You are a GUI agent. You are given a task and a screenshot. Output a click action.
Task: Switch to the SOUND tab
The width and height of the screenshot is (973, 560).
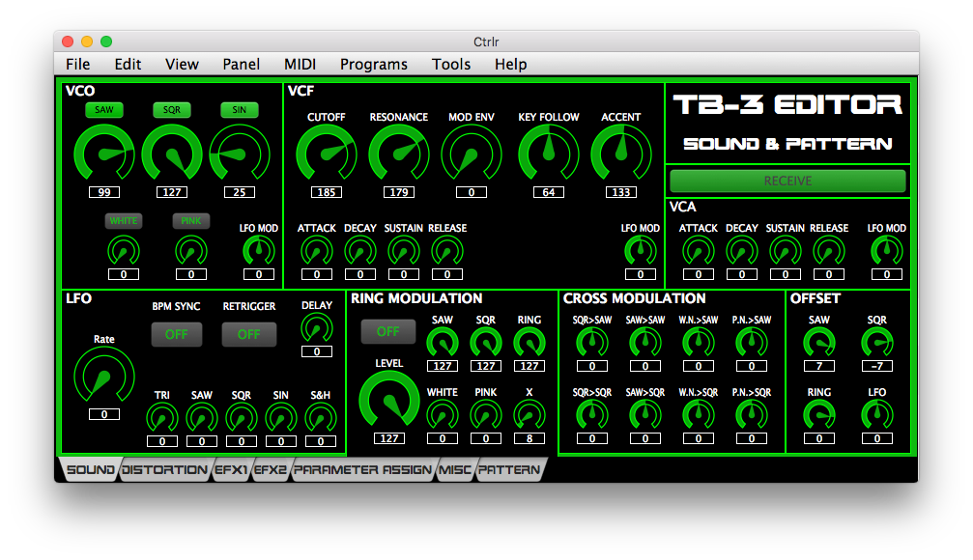click(89, 469)
